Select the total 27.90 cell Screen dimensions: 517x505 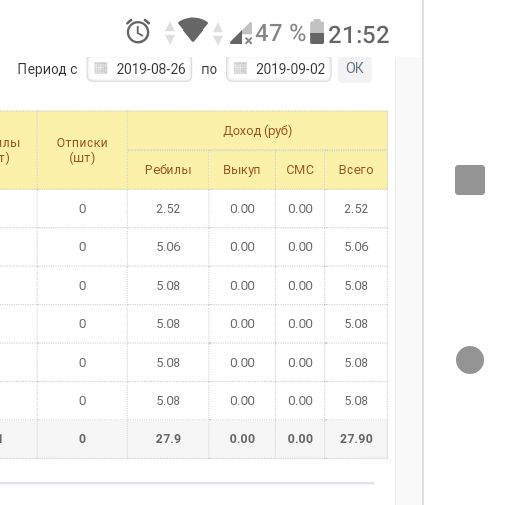[356, 439]
